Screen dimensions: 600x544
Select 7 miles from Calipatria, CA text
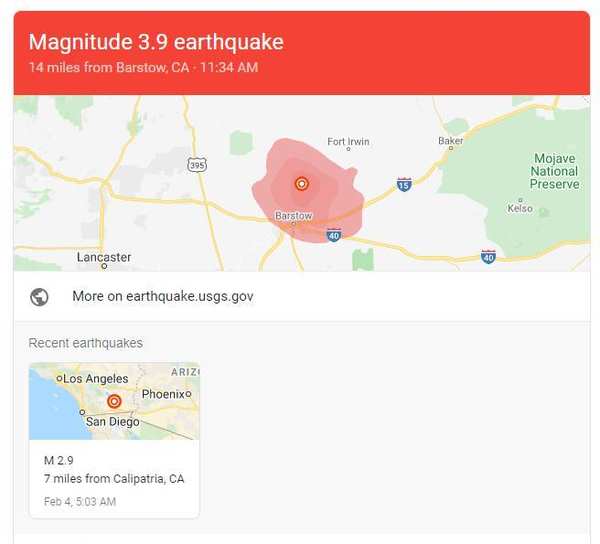tap(114, 479)
